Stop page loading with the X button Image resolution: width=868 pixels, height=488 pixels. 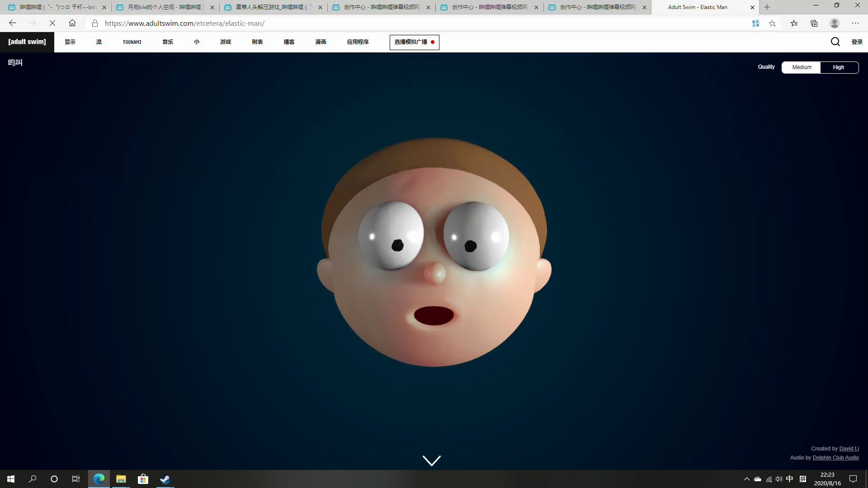point(52,23)
